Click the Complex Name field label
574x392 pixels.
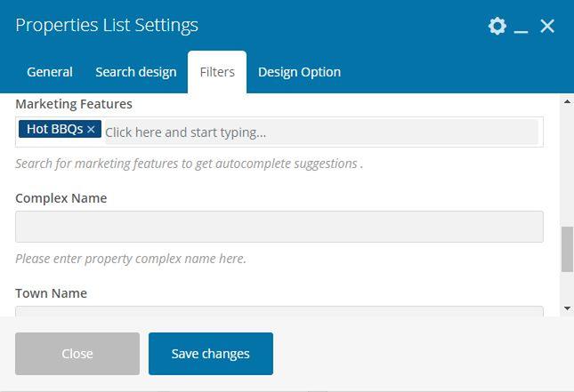tap(61, 198)
